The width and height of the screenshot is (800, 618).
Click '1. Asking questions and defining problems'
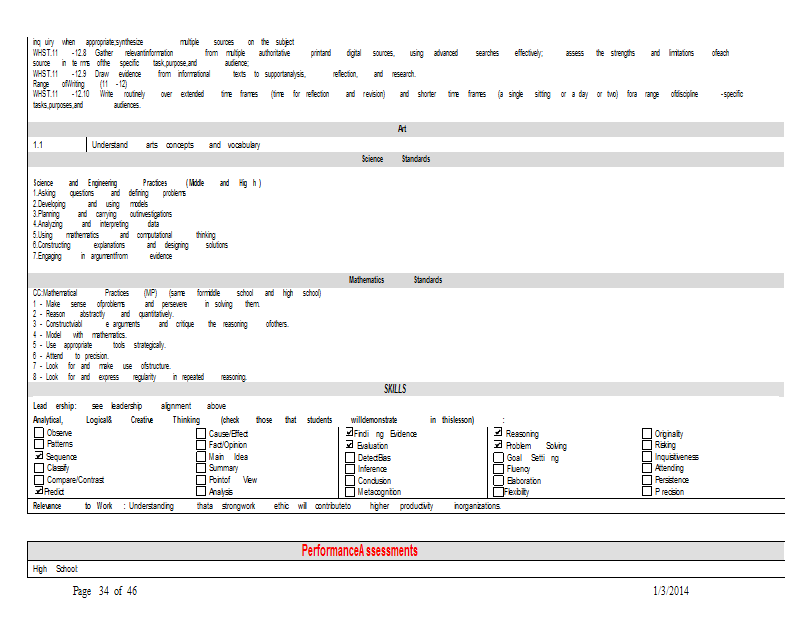[109, 193]
